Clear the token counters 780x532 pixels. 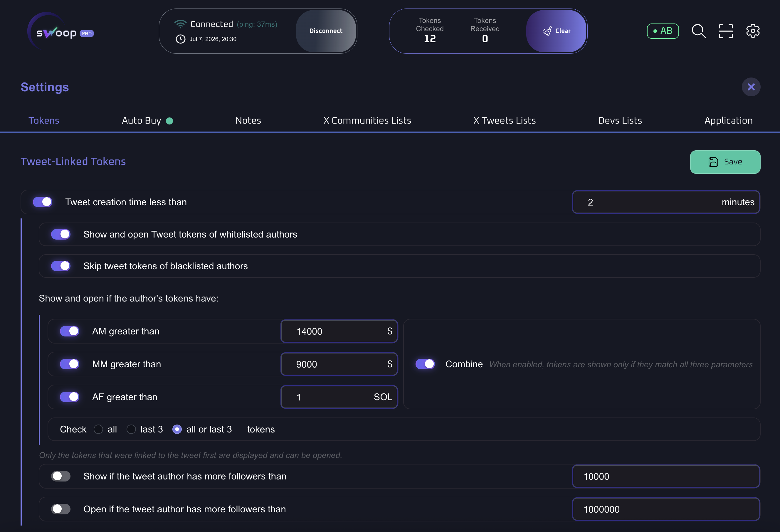pyautogui.click(x=556, y=31)
